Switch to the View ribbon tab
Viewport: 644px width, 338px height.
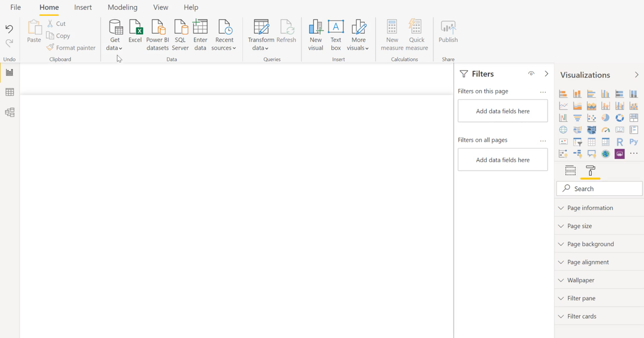click(161, 7)
